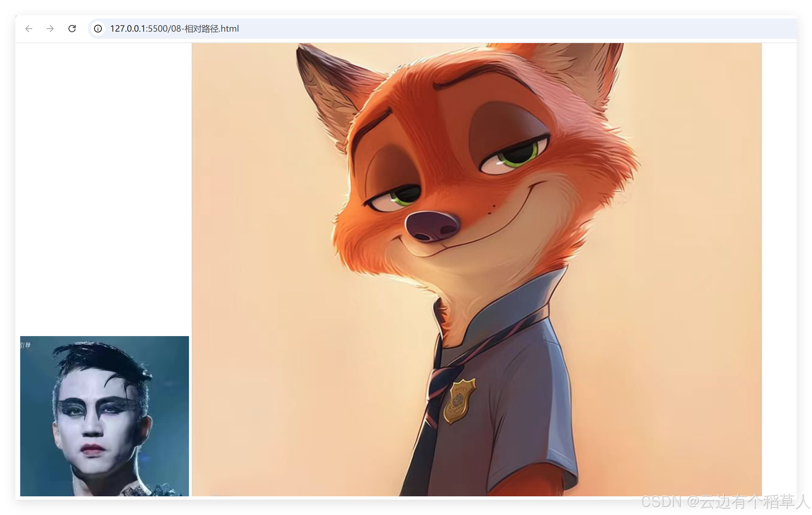
Task: Reload the current page
Action: click(72, 29)
